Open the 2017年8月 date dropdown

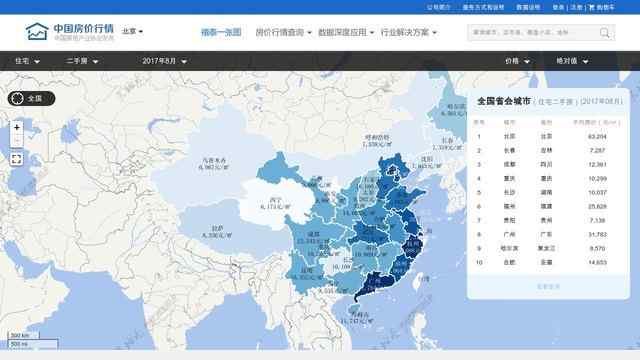pos(164,61)
